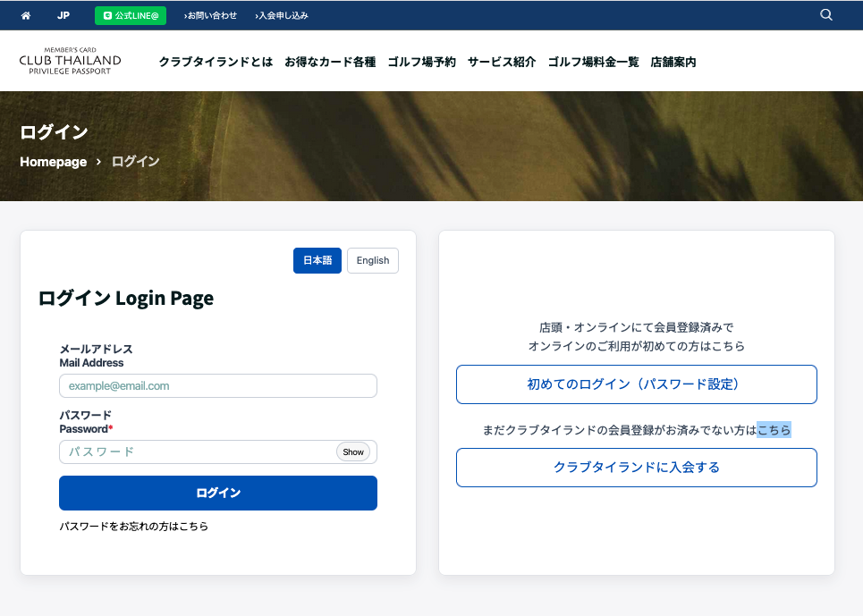The height and width of the screenshot is (616, 863).
Task: Open クラブタイランドとは menu
Action: click(216, 62)
